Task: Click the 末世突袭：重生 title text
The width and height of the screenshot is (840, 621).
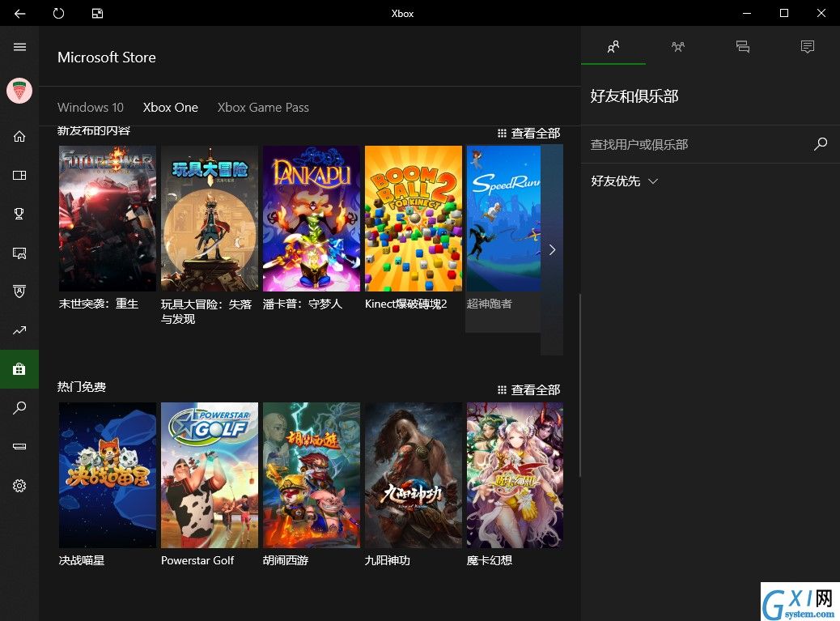Action: (99, 304)
